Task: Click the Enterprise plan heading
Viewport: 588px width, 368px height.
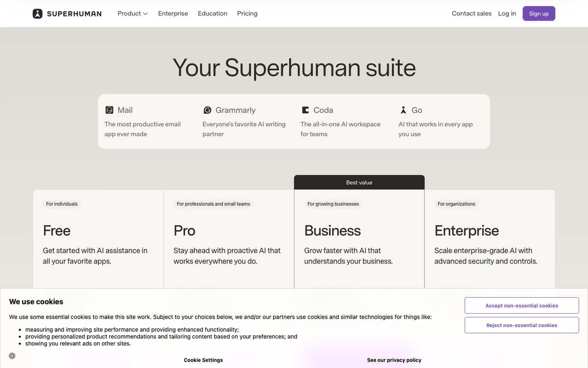Action: (x=467, y=230)
